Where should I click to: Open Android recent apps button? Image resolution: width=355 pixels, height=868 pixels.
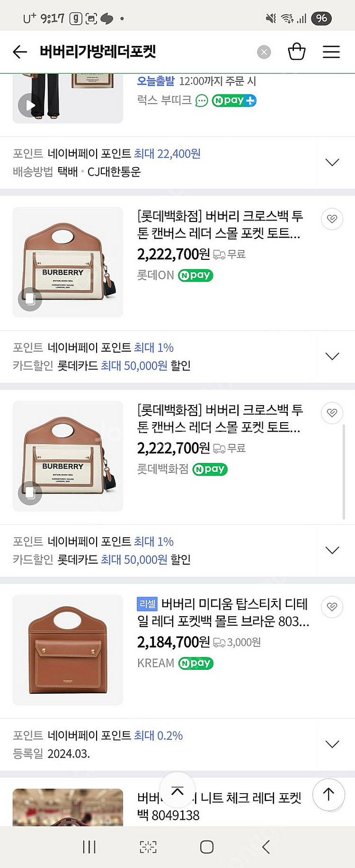(89, 847)
